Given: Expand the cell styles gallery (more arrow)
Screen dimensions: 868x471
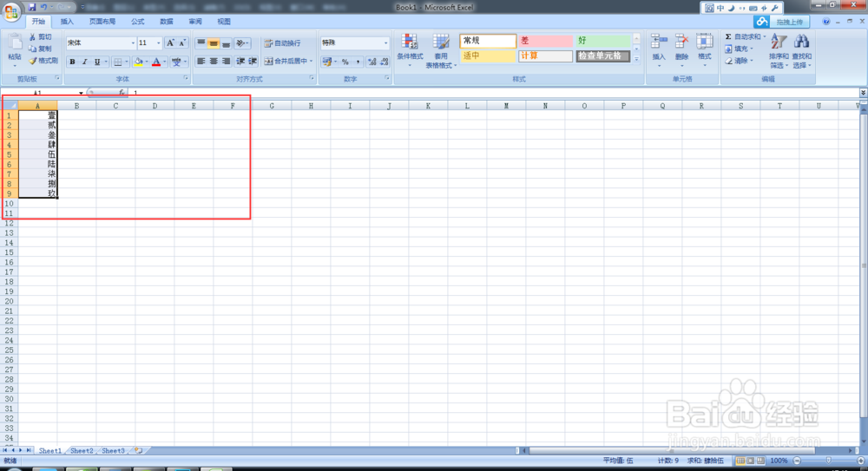Looking at the screenshot, I should (636, 59).
